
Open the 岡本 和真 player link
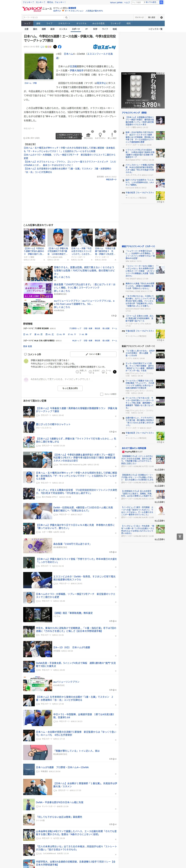(x=27, y=346)
